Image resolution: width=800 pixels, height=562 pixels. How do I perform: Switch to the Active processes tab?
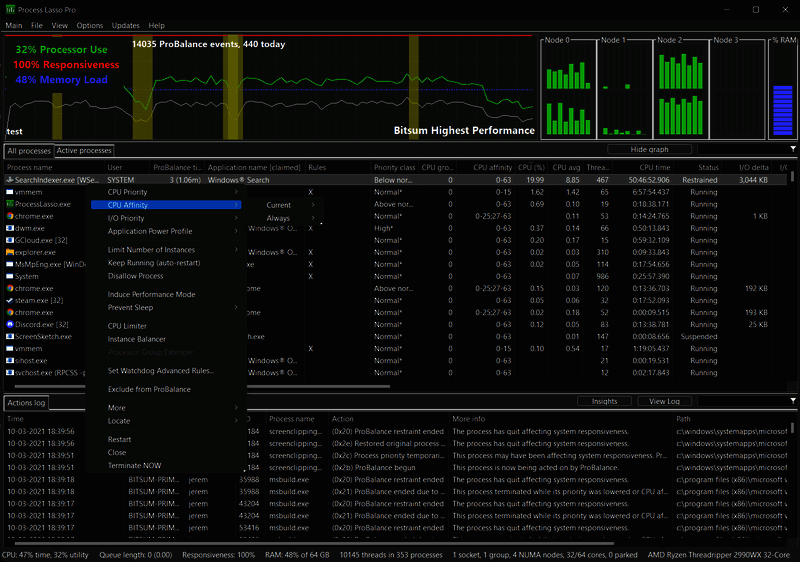click(84, 150)
